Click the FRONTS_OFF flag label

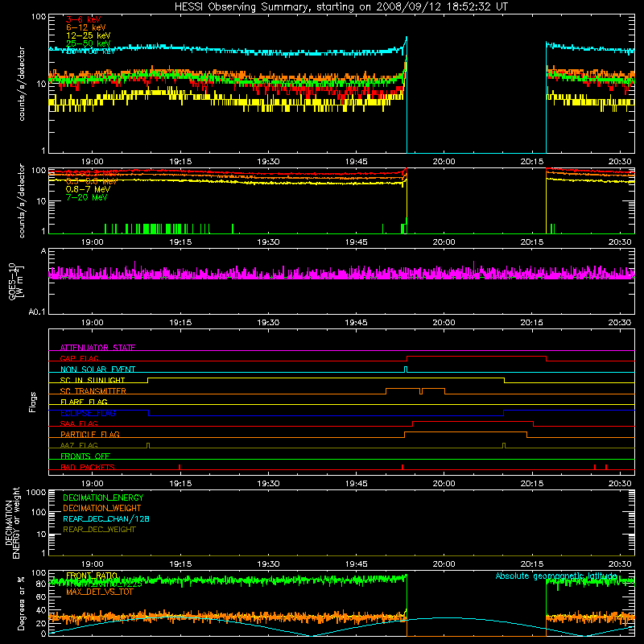85,456
